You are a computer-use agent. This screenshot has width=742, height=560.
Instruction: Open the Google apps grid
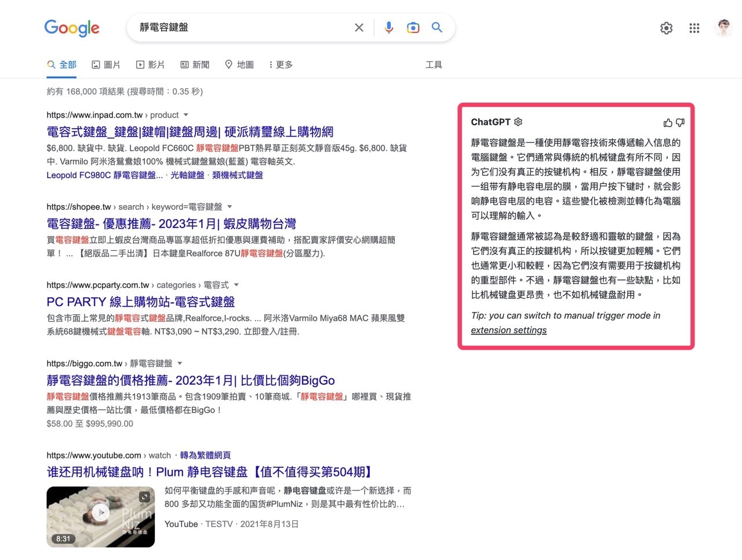click(694, 28)
